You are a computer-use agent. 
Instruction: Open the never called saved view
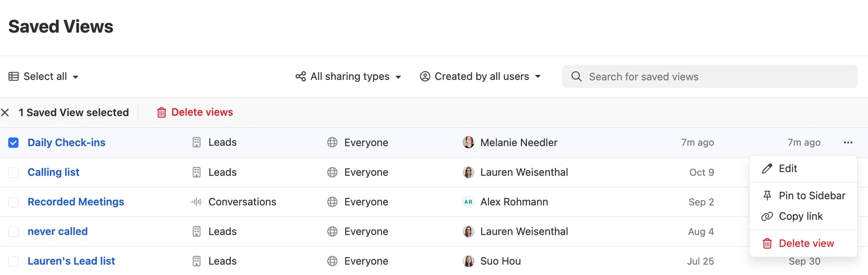click(58, 232)
